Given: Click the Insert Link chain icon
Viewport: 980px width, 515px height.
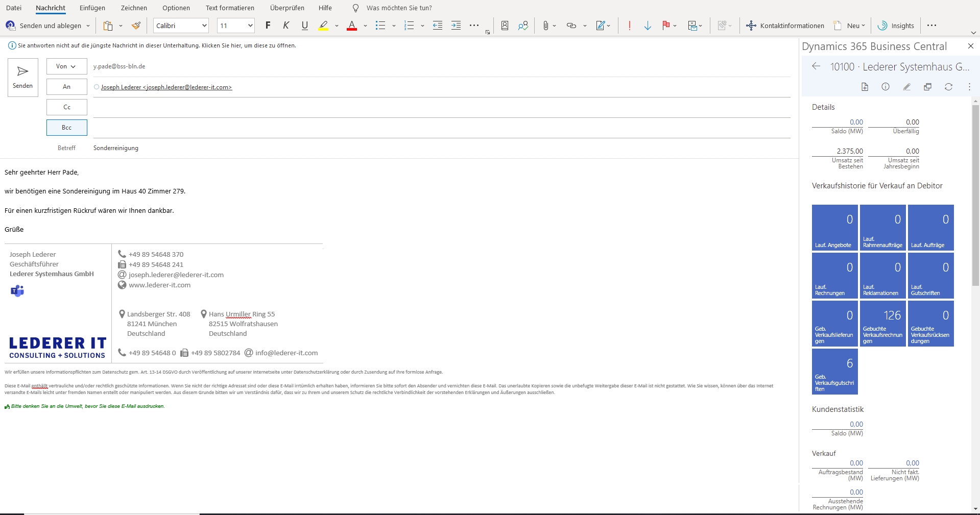Looking at the screenshot, I should 571,26.
